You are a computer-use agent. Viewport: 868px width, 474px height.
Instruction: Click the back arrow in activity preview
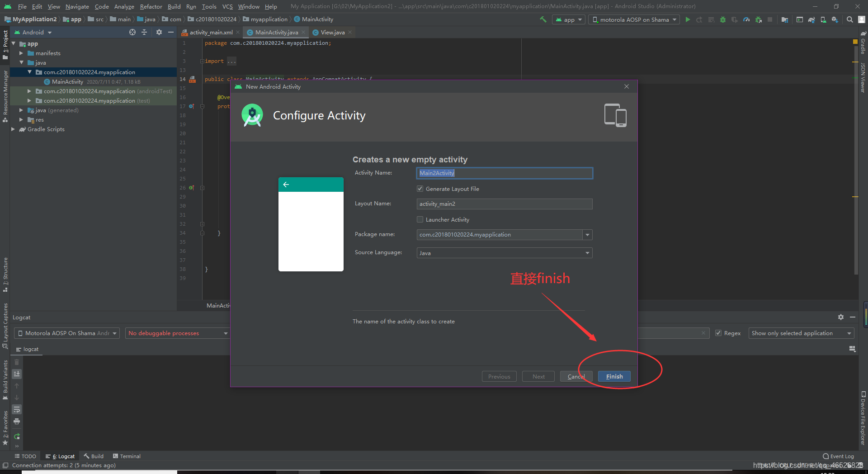[286, 185]
